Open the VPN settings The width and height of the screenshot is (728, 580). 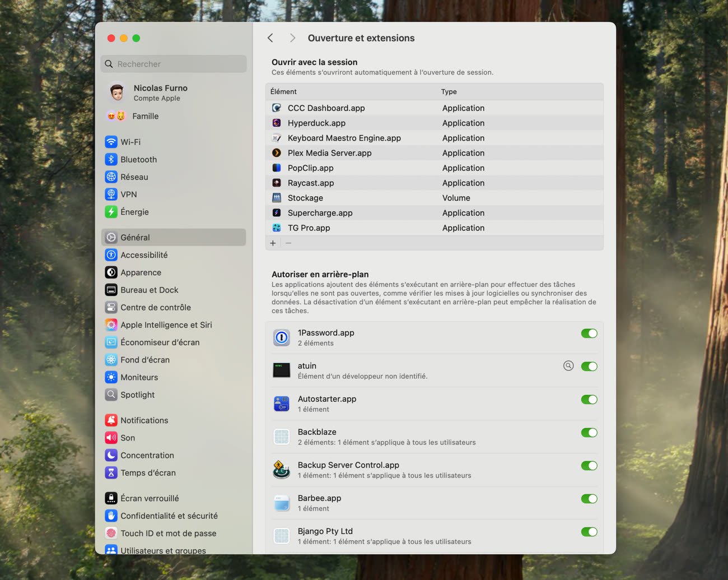coord(174,194)
